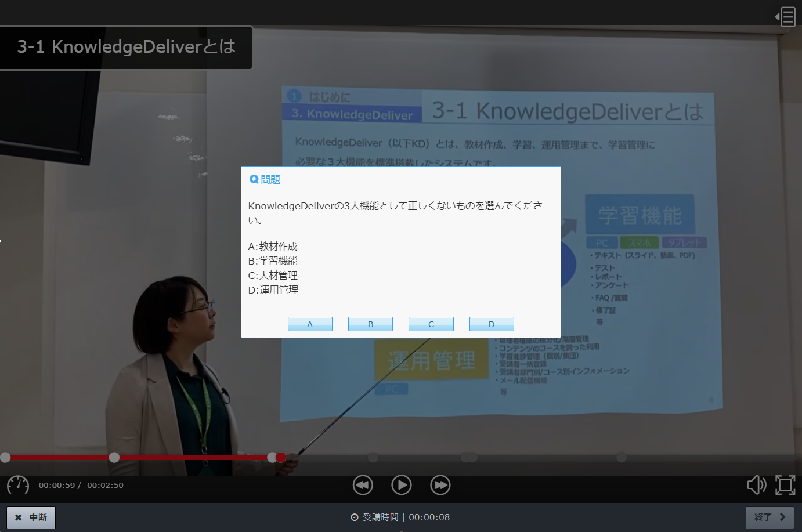The image size is (802, 532).
Task: Click the option text D:運用管理
Action: 273,290
